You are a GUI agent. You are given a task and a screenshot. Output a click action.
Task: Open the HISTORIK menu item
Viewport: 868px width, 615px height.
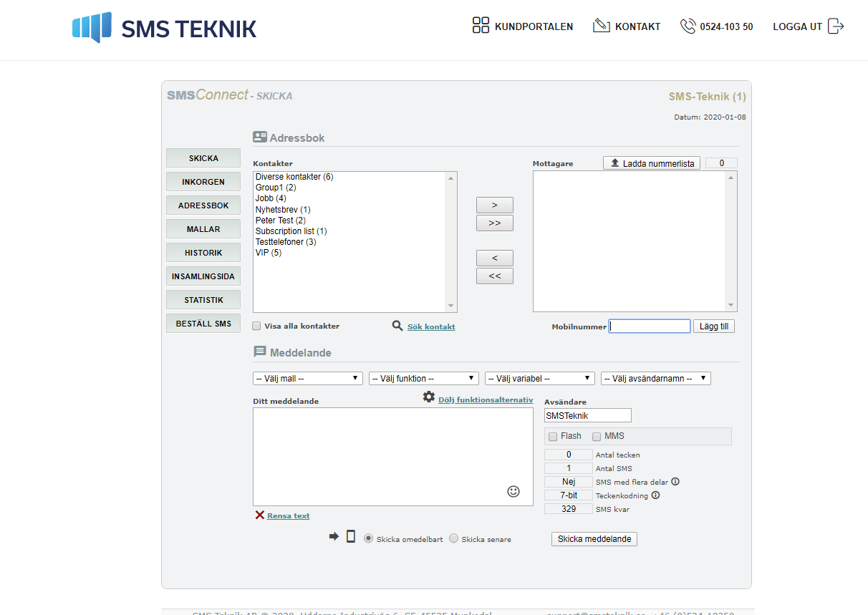[x=203, y=253]
